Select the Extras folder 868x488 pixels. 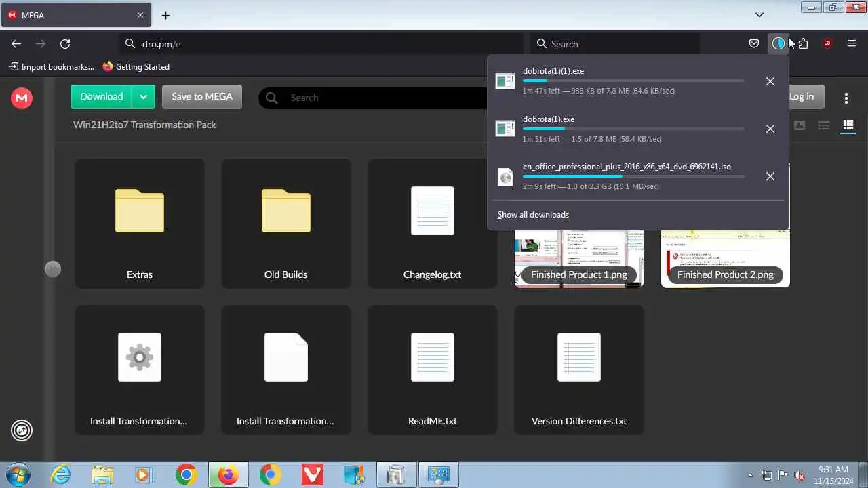point(140,224)
